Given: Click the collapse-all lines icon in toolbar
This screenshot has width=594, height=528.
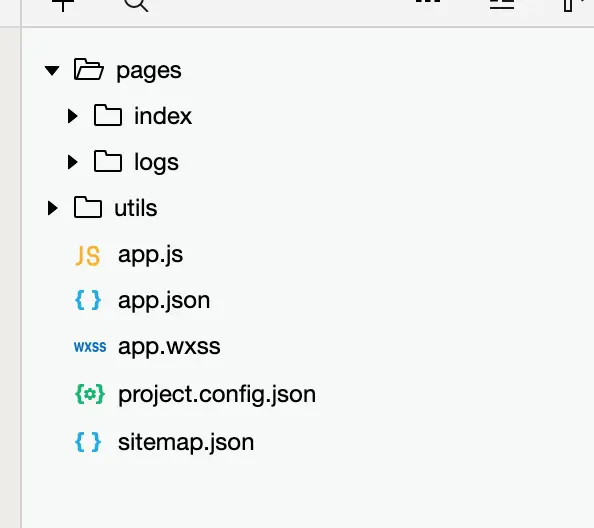Looking at the screenshot, I should [502, 4].
